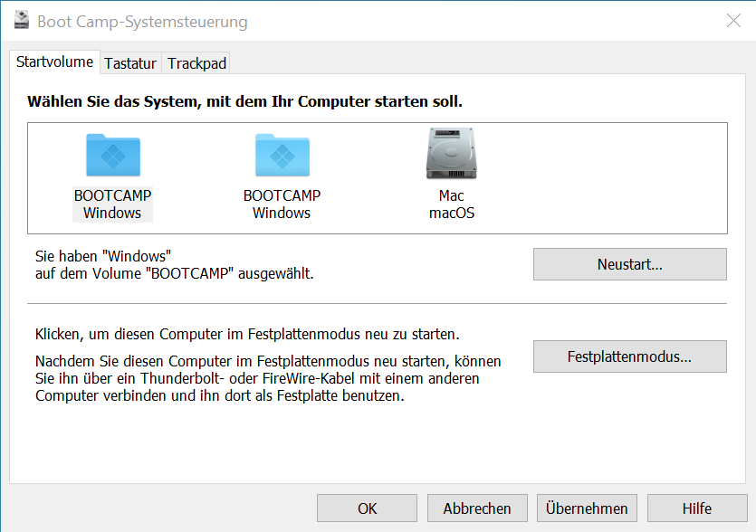
Task: Click the "Mac macOS" volume label
Action: (x=451, y=204)
